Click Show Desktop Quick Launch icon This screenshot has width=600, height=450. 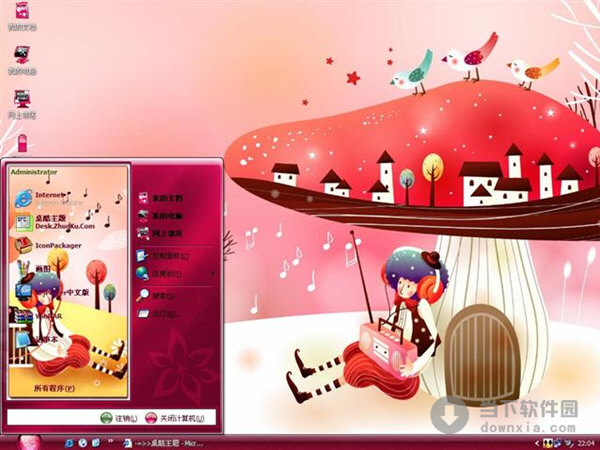click(96, 443)
